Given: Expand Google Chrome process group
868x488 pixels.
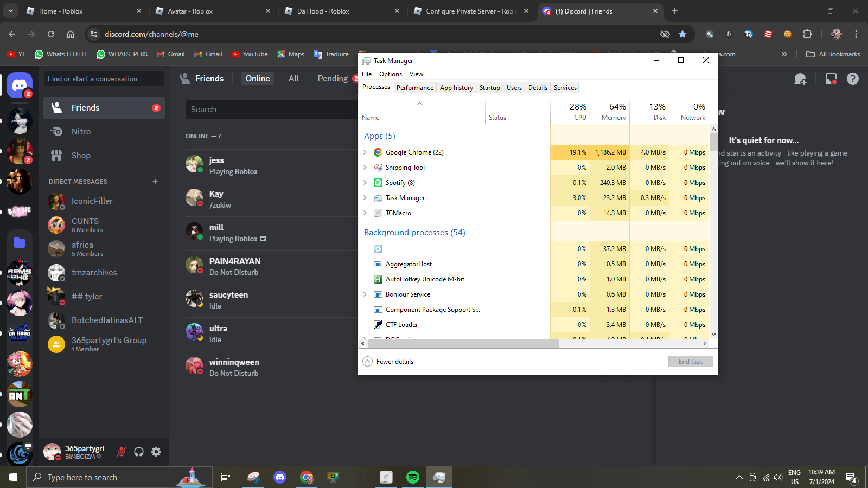Looking at the screenshot, I should coord(365,152).
